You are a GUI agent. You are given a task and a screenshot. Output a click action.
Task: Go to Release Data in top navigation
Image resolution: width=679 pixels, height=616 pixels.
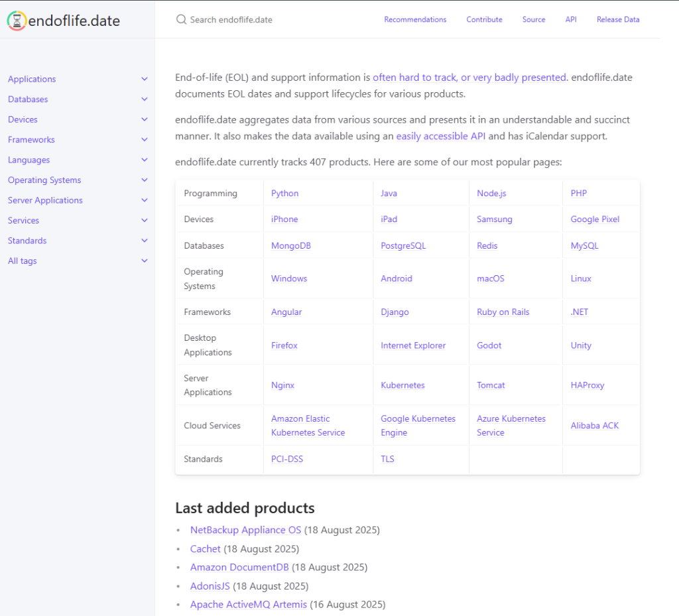click(618, 20)
